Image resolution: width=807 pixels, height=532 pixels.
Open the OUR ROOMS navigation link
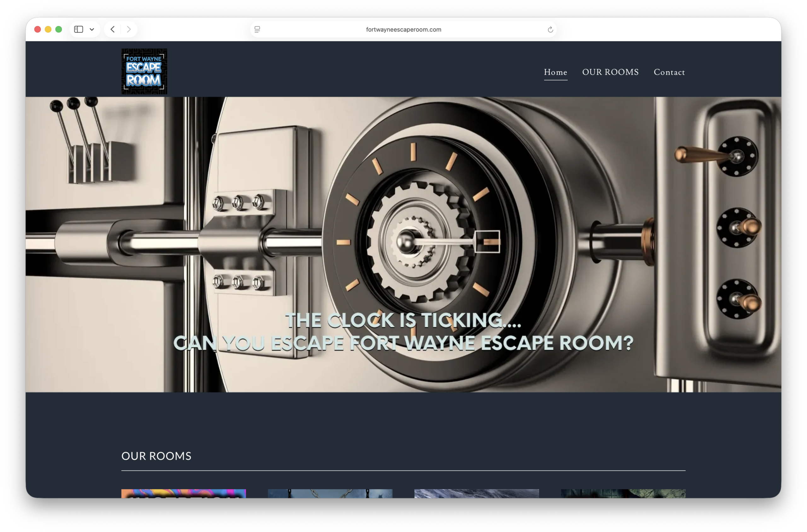click(611, 72)
